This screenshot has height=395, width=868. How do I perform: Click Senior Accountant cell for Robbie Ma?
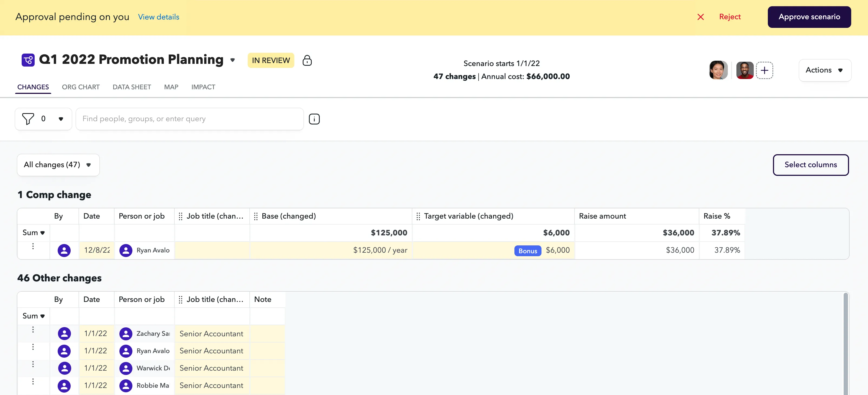pyautogui.click(x=212, y=385)
